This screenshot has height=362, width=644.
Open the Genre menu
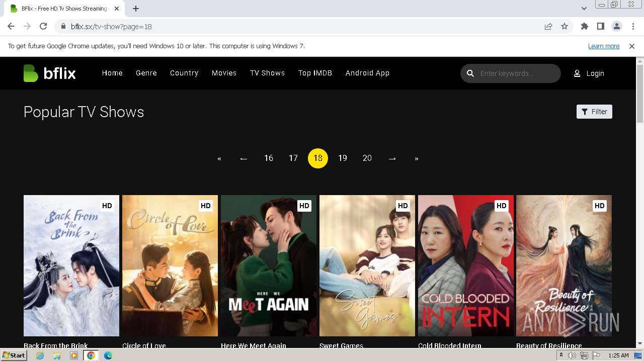pos(146,73)
